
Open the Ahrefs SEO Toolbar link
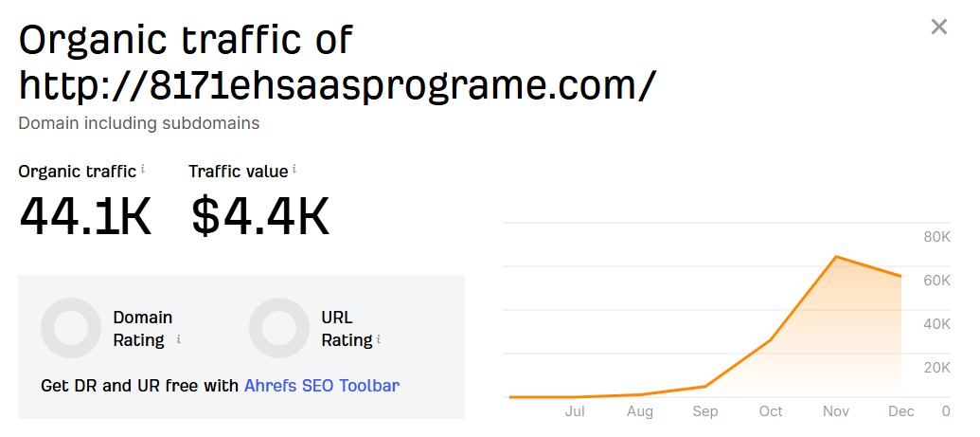point(322,386)
